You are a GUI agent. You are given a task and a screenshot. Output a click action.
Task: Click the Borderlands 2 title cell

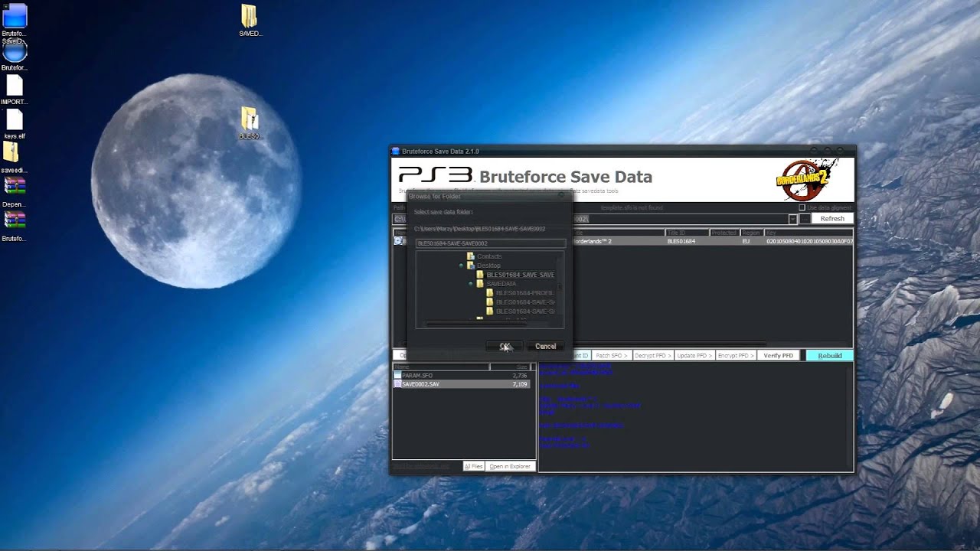591,241
